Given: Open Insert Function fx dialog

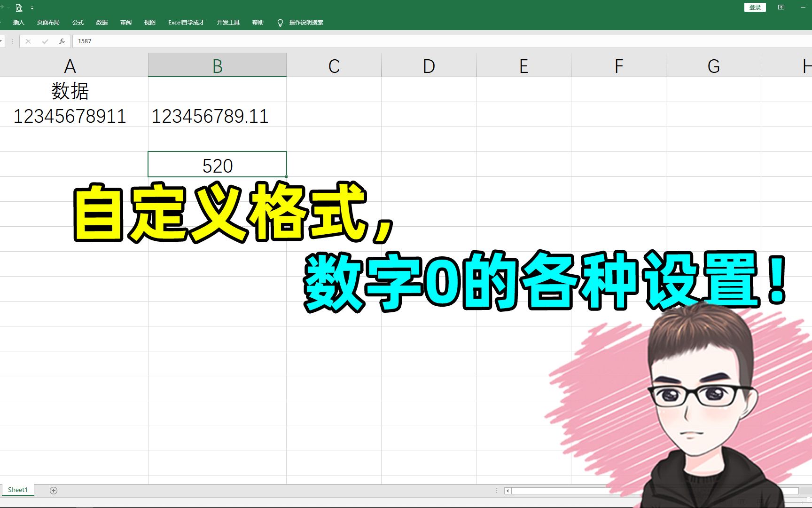Looking at the screenshot, I should click(x=62, y=41).
